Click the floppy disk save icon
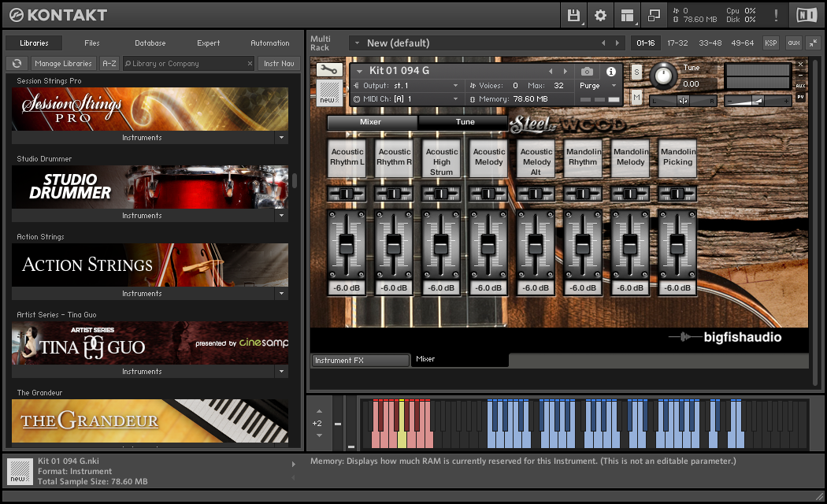This screenshot has height=504, width=827. coord(573,15)
